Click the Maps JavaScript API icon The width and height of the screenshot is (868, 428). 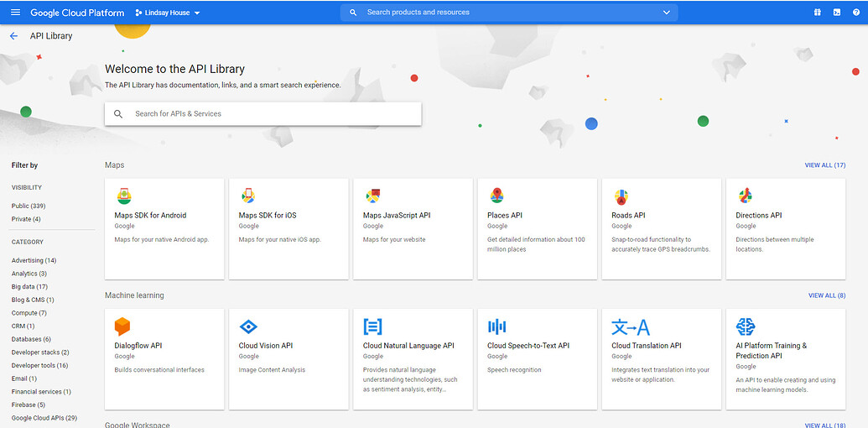pyautogui.click(x=372, y=196)
